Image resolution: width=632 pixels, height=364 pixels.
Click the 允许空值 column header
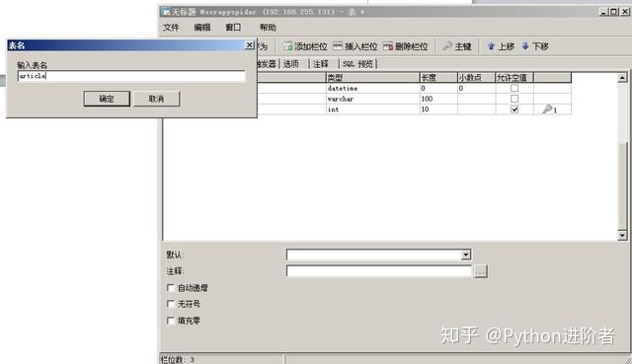514,78
